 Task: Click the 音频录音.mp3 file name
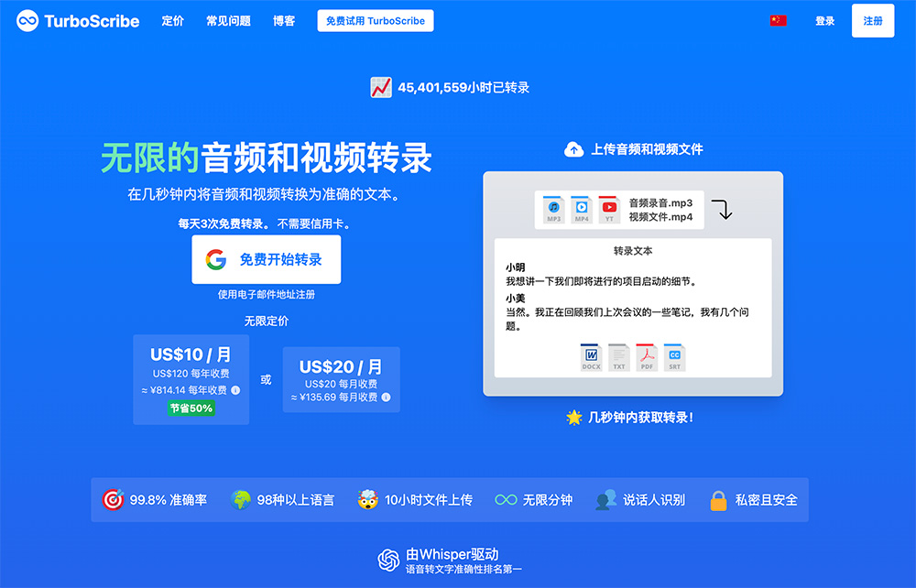[x=660, y=203]
